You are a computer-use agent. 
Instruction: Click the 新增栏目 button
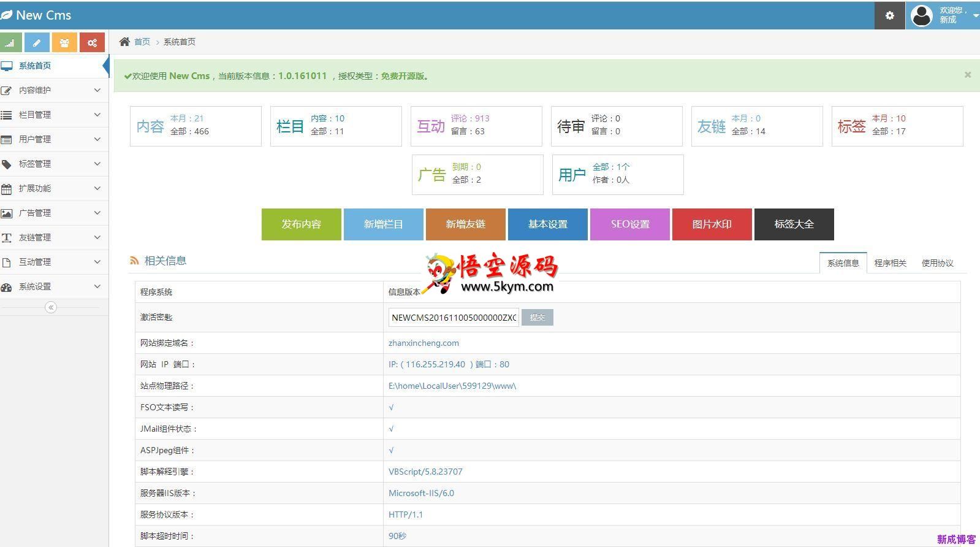[x=383, y=224]
